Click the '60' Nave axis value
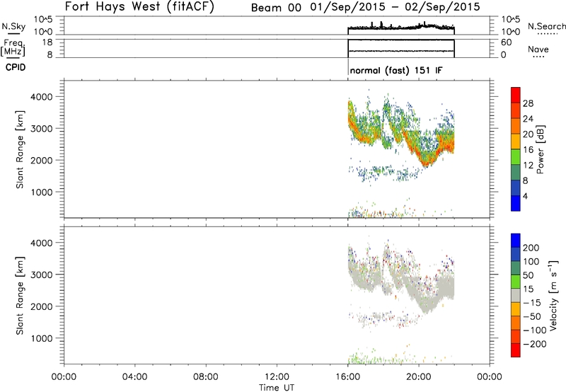 point(506,42)
